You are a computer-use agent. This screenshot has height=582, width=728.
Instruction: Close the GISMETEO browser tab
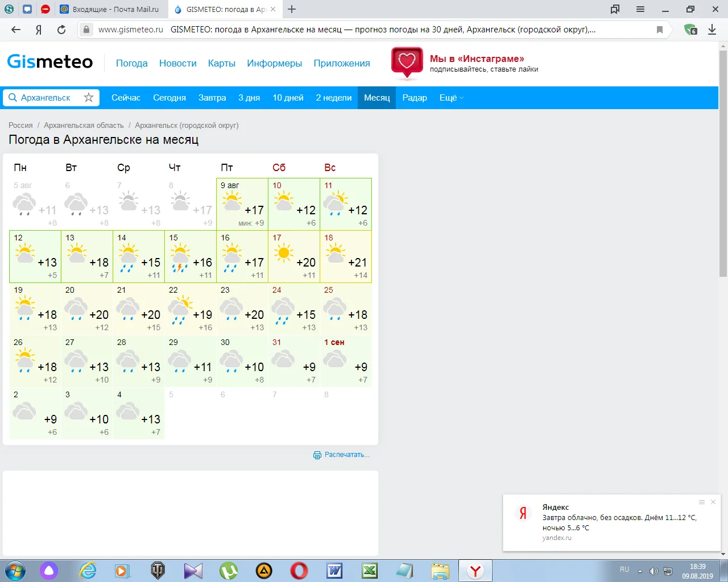[x=273, y=9]
